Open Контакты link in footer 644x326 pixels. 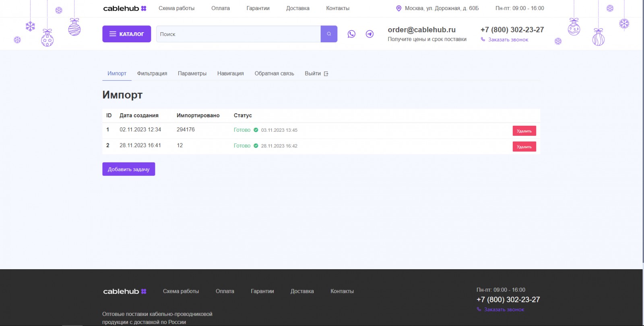342,291
